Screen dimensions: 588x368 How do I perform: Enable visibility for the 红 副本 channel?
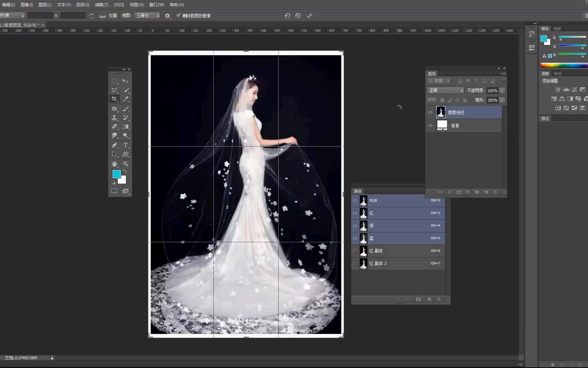click(x=355, y=251)
